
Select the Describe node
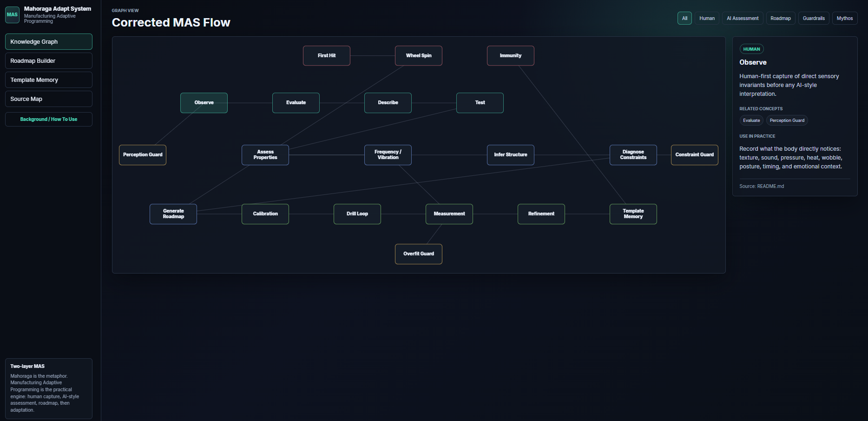tap(388, 102)
